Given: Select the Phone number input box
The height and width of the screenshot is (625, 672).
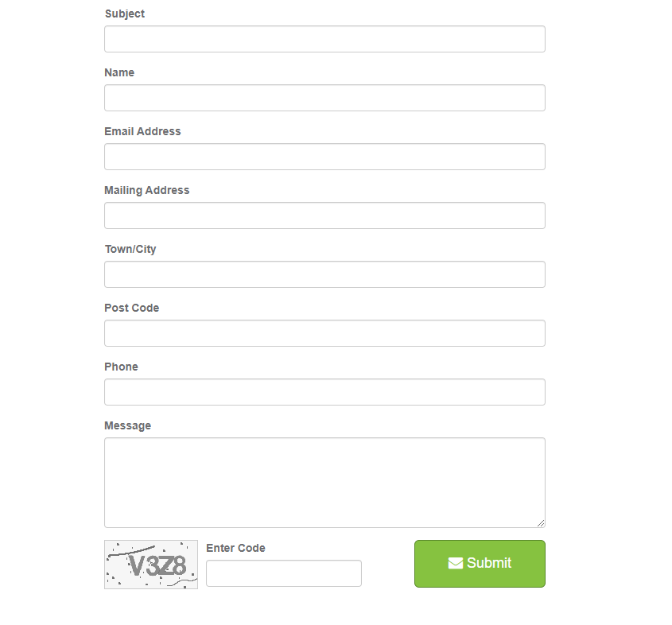Looking at the screenshot, I should tap(324, 392).
